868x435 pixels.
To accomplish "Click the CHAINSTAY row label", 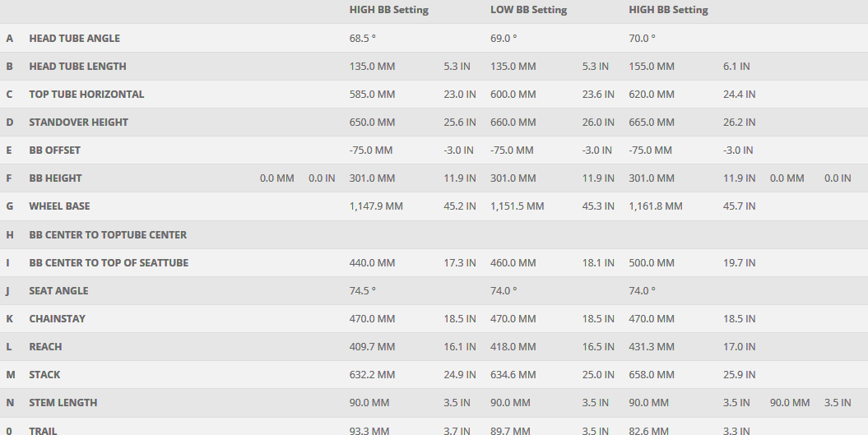I will 57,319.
